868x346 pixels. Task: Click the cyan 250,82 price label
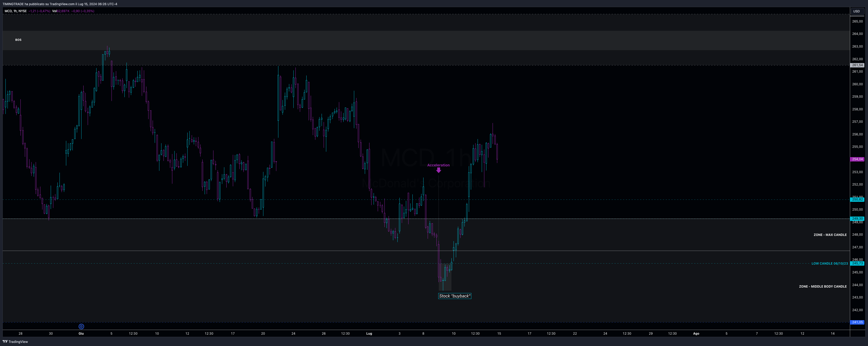click(x=857, y=199)
